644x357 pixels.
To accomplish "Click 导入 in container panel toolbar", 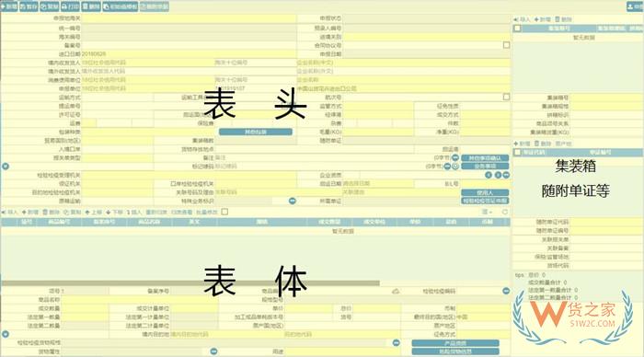I will coord(522,19).
